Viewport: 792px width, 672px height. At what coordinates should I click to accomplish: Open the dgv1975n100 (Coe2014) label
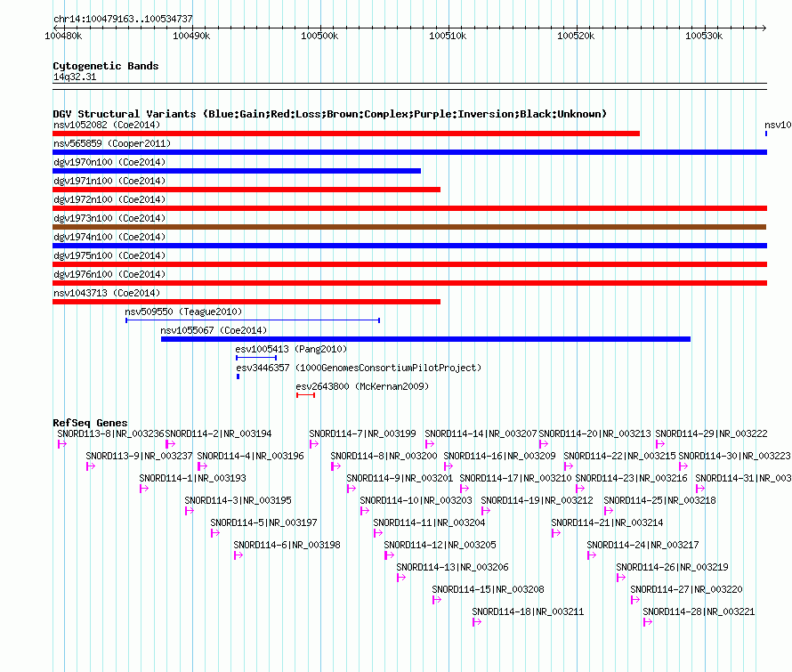point(109,255)
